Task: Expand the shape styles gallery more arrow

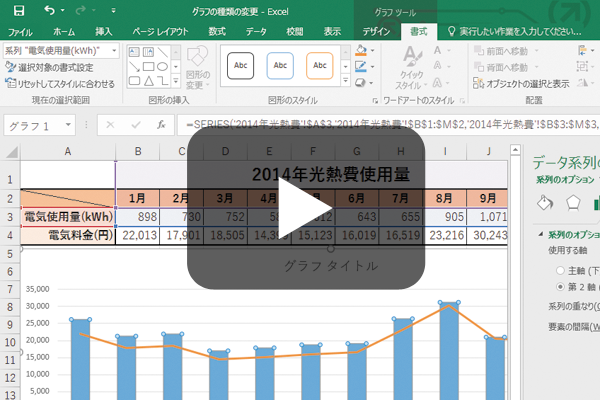Action: click(x=346, y=81)
